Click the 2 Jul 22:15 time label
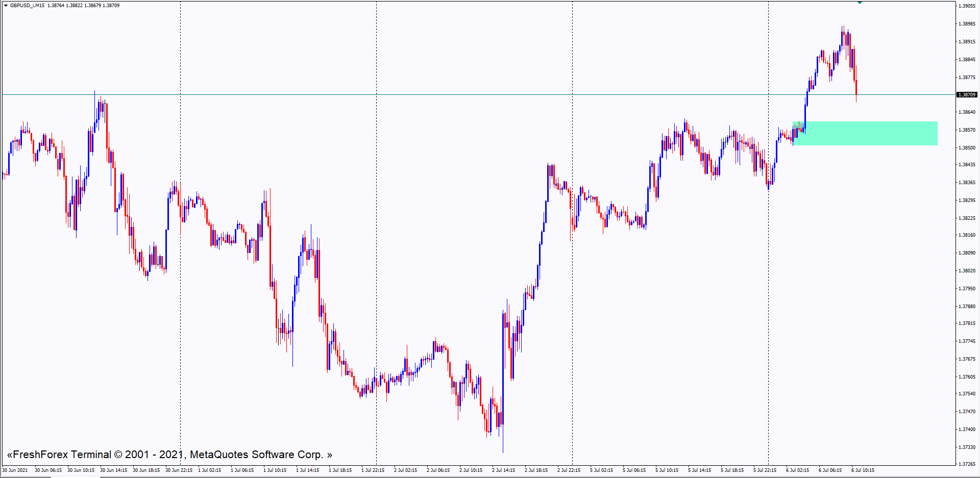 click(569, 470)
